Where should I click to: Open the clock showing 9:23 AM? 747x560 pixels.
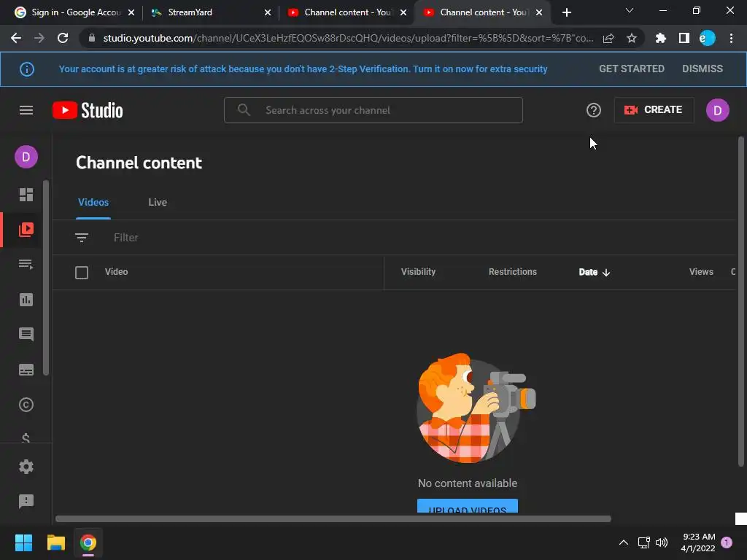[x=698, y=542]
